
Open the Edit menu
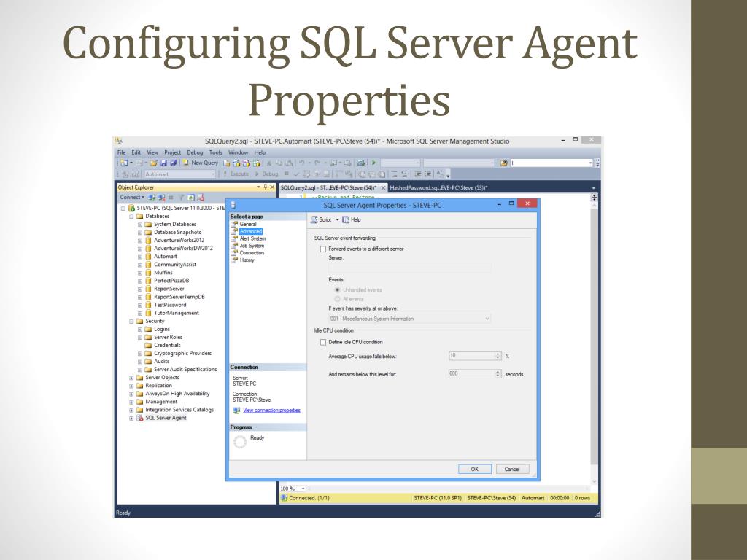(x=136, y=152)
